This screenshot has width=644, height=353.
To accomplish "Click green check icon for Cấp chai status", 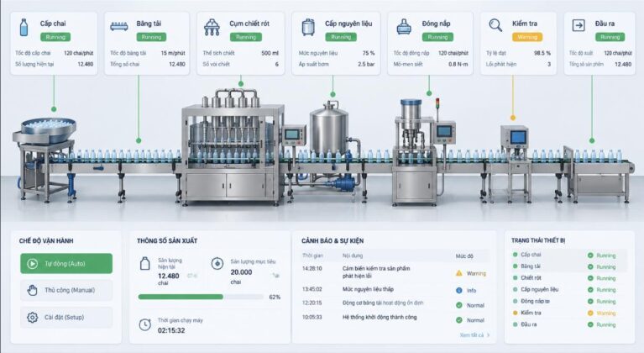I will [590, 256].
